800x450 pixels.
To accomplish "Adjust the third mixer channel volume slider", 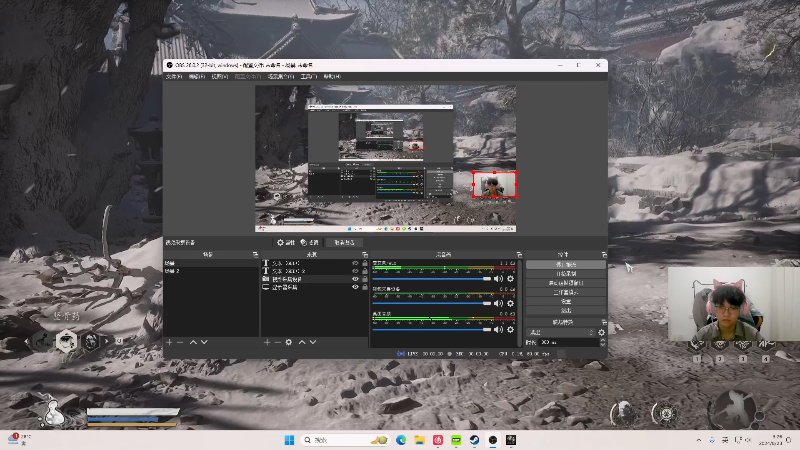I will (432, 330).
